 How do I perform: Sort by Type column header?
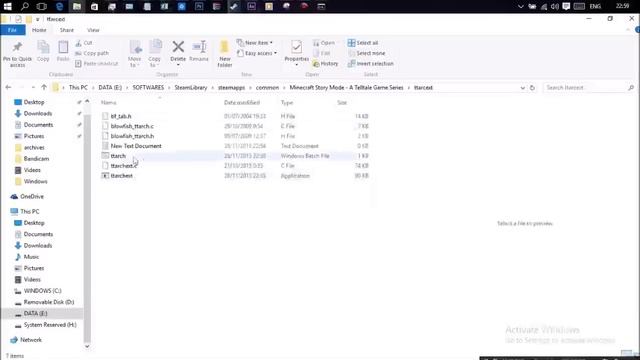[287, 102]
